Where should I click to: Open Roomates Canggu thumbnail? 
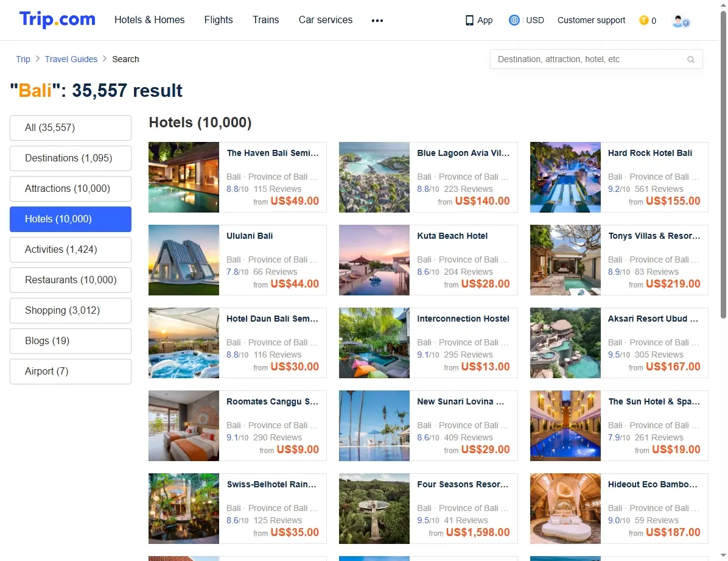[x=184, y=426]
